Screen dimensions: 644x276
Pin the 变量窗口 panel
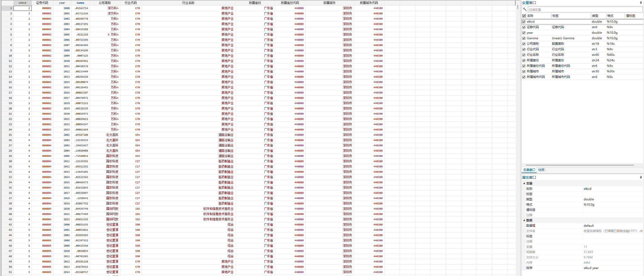click(x=641, y=3)
